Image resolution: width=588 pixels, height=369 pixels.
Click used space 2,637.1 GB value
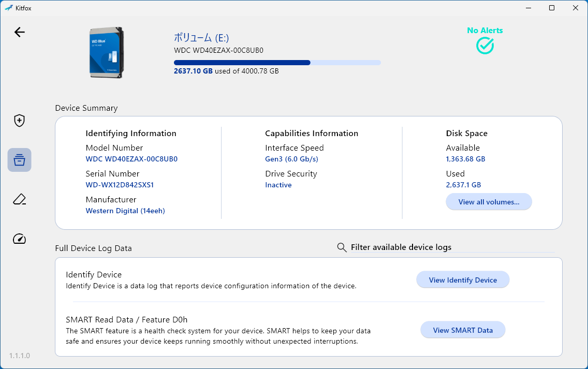pos(463,185)
